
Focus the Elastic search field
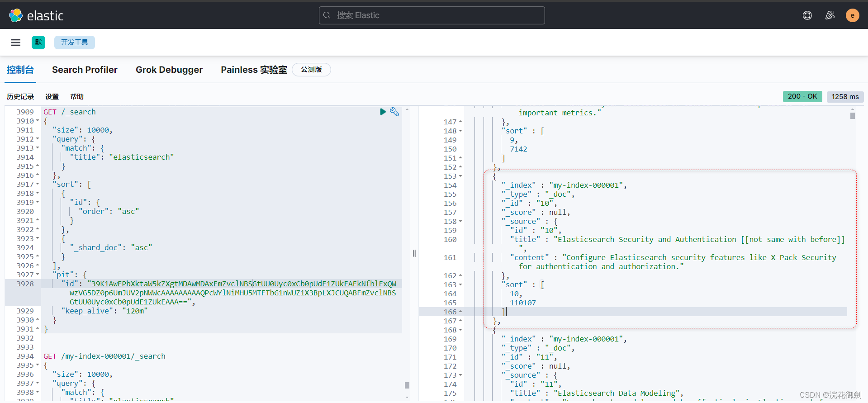pos(432,15)
